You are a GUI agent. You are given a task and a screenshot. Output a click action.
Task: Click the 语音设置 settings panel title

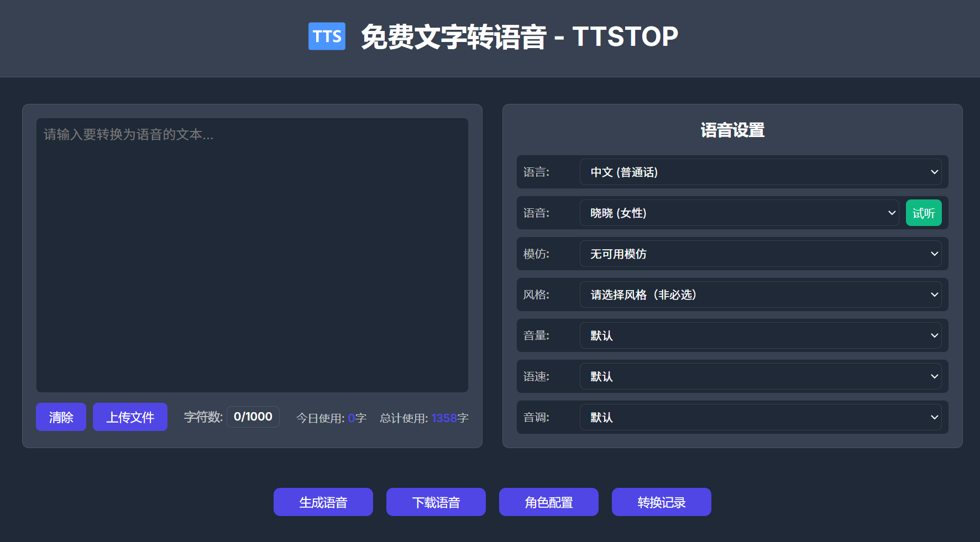click(732, 130)
